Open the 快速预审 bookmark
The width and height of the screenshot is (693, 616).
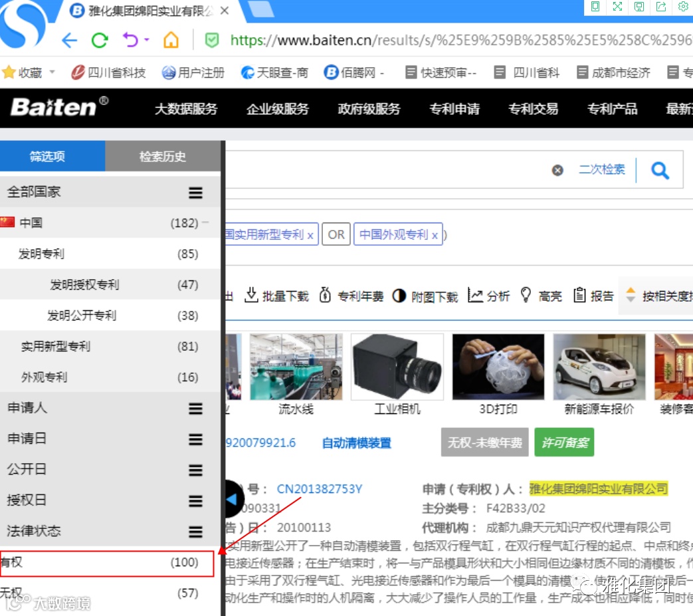click(x=441, y=72)
